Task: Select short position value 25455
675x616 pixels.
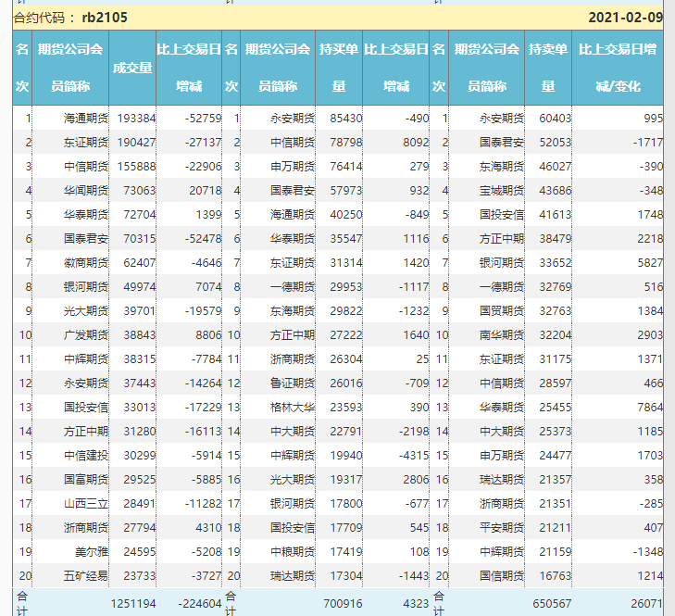Action: [x=556, y=408]
